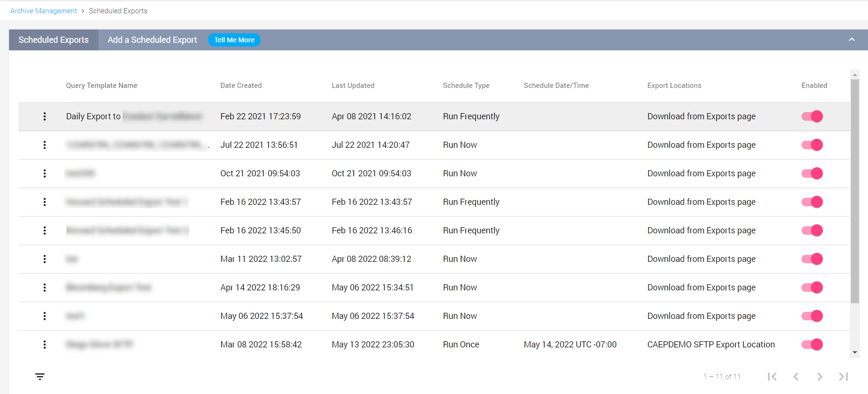868x394 pixels.
Task: Disable the Daily Export scheduled export
Action: [x=812, y=116]
